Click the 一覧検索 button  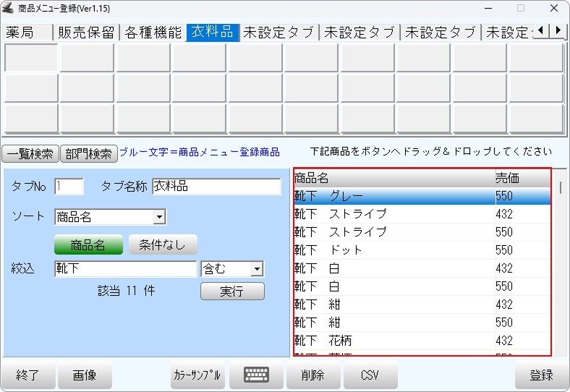pos(30,153)
